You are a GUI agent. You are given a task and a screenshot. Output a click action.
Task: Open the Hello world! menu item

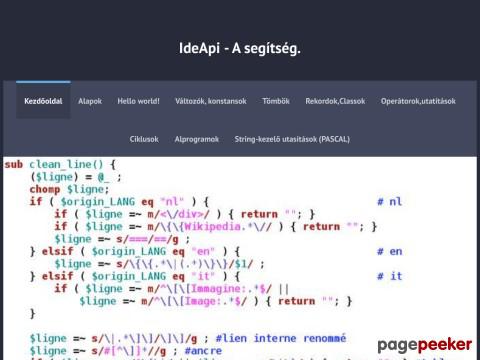click(x=138, y=101)
